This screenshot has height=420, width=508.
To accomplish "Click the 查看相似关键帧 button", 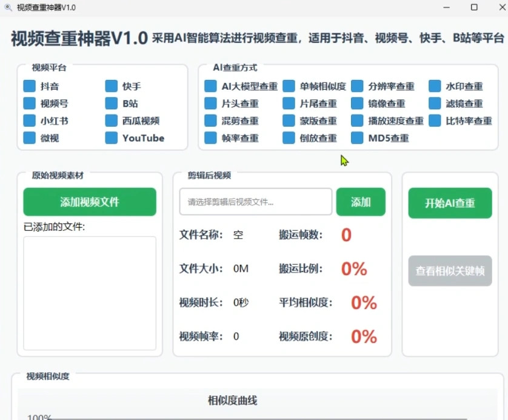I will 450,270.
